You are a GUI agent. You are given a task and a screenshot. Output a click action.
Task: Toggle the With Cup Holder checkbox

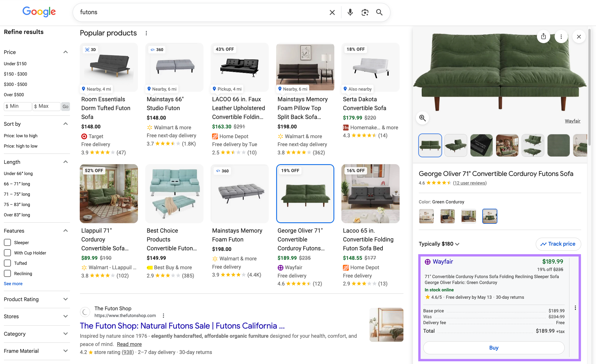pyautogui.click(x=7, y=253)
